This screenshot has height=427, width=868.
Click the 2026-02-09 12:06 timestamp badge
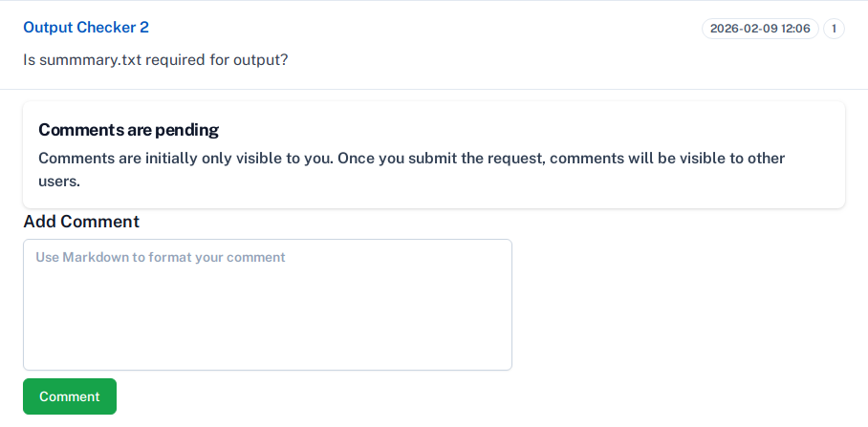[760, 29]
